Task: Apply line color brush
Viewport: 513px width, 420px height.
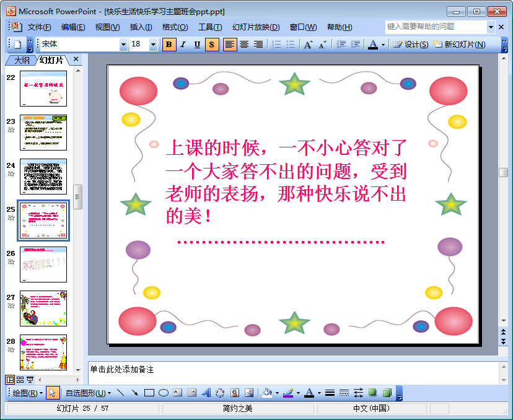Action: click(288, 393)
